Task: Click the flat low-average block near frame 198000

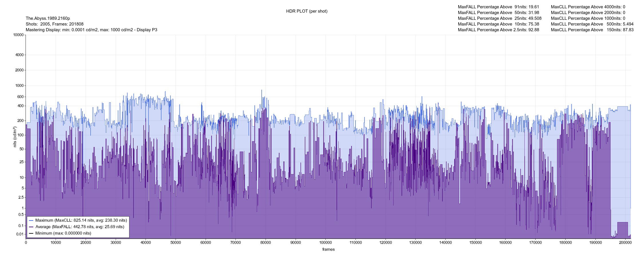Action: (x=622, y=230)
